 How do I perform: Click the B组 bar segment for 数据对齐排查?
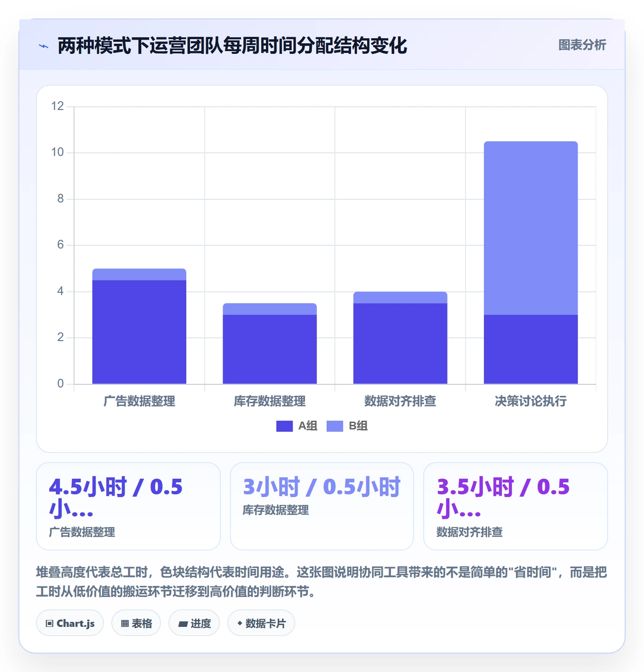400,297
